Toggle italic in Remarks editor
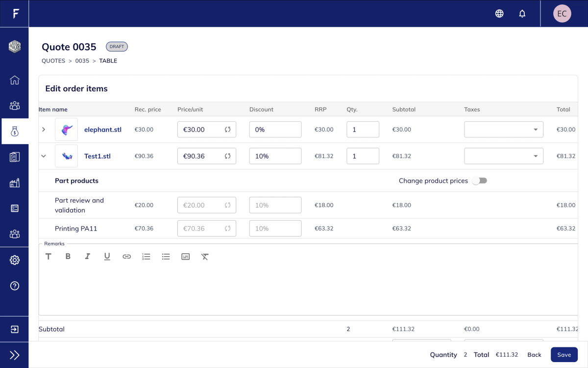The width and height of the screenshot is (588, 368). tap(88, 256)
